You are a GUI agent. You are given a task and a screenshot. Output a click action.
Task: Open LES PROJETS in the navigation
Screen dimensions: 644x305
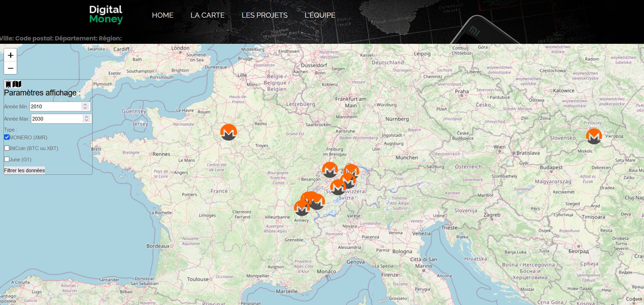pos(265,15)
